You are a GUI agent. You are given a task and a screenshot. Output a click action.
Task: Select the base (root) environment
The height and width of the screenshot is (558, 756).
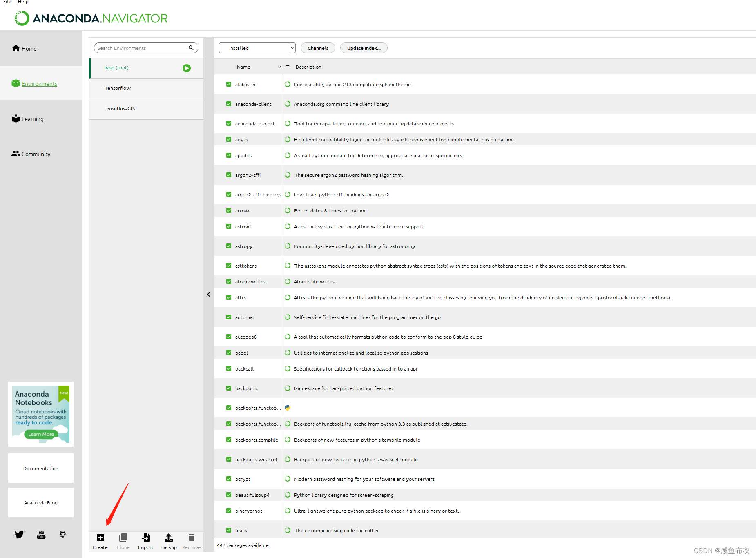(146, 68)
